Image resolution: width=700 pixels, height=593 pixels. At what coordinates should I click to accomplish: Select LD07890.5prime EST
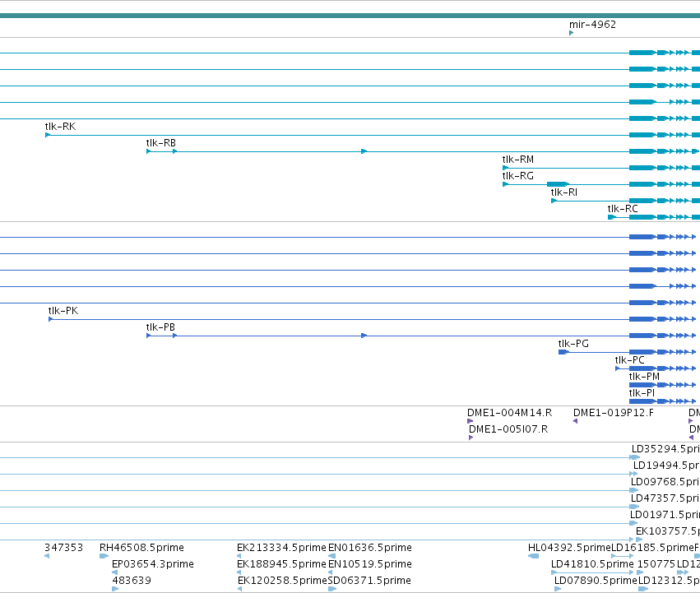click(596, 581)
